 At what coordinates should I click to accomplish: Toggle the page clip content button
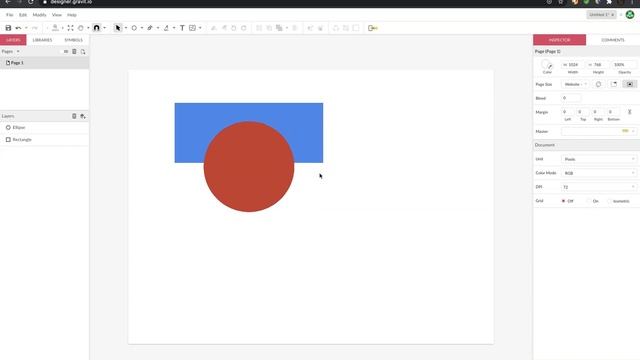[630, 84]
